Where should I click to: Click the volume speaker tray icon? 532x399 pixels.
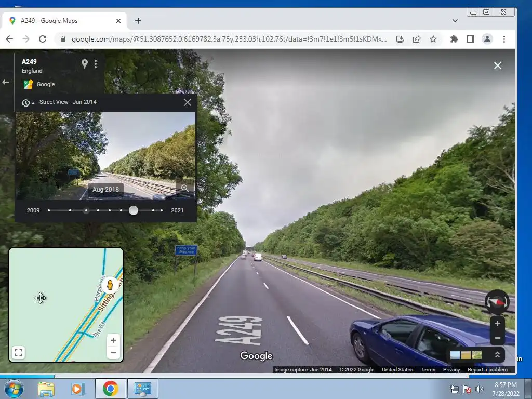[x=479, y=389]
